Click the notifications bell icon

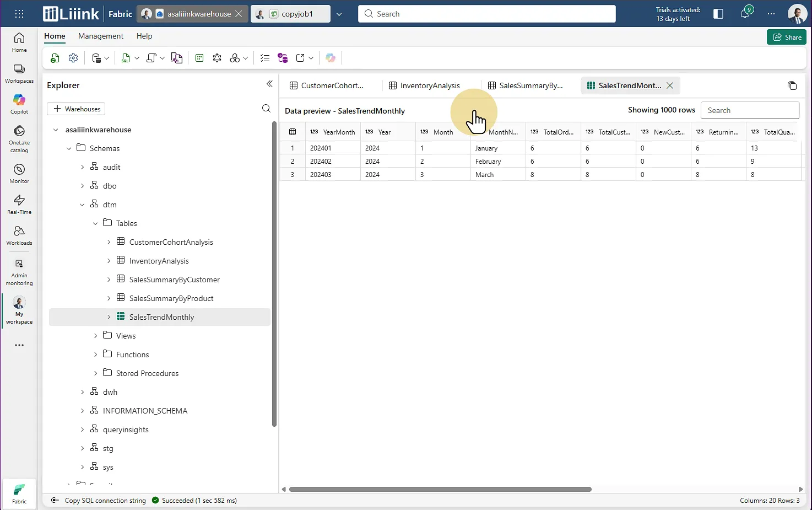point(745,14)
